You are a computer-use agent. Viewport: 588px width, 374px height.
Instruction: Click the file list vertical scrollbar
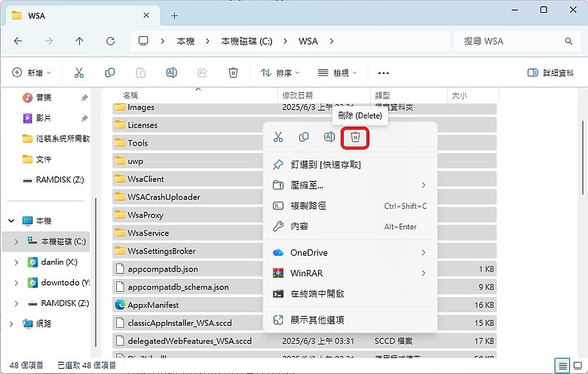(583, 158)
